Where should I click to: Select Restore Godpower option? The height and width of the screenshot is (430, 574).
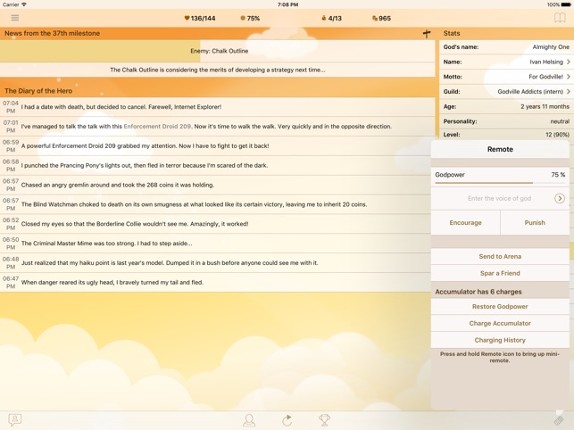[x=500, y=307]
